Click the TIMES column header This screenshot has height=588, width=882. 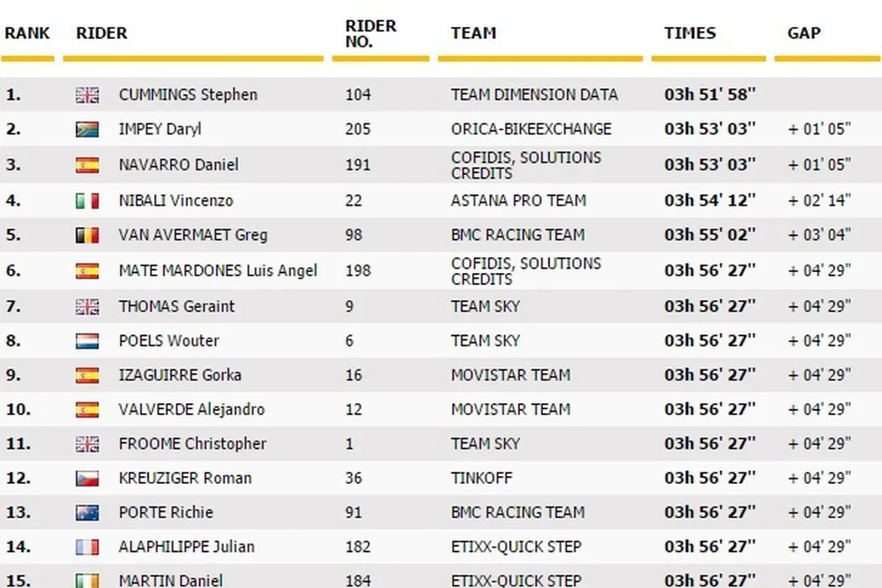(x=690, y=34)
